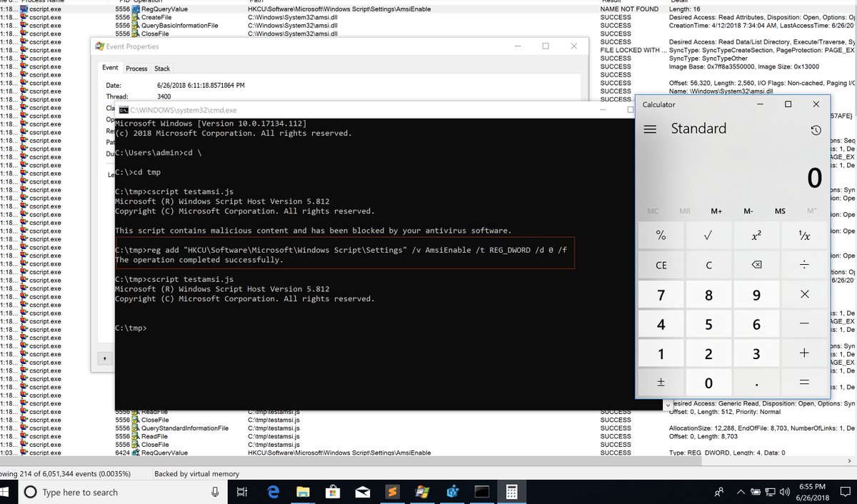Switch to the Command Prompt taskbar icon
The image size is (857, 504).
482,492
